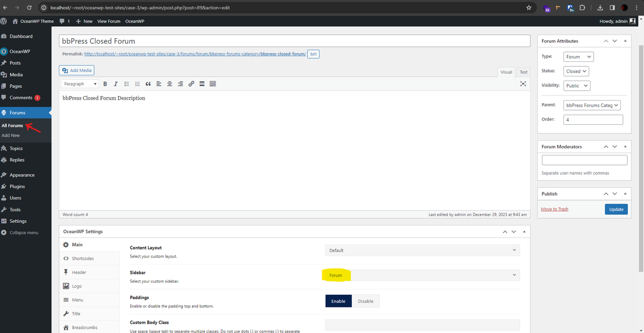Click the Add Media button

click(x=76, y=70)
